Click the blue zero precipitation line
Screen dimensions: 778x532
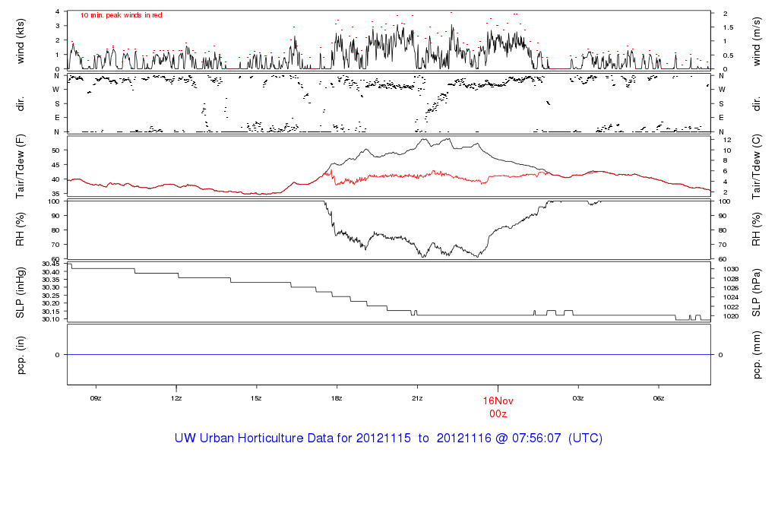(388, 355)
